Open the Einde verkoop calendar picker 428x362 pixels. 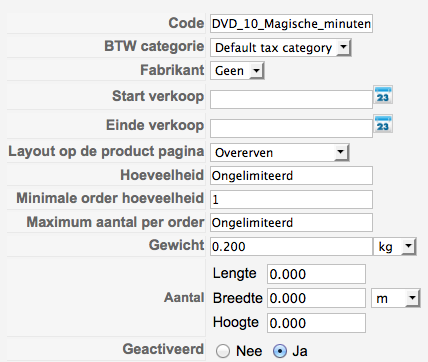pyautogui.click(x=383, y=124)
